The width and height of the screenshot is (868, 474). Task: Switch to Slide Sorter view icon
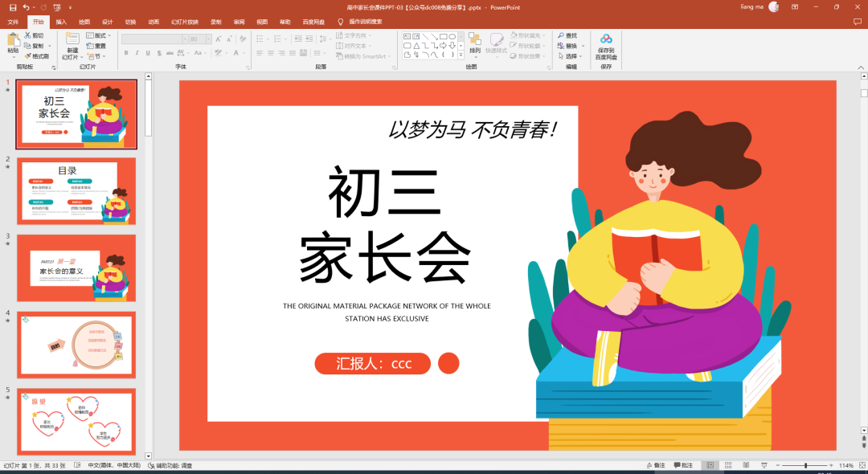click(728, 466)
